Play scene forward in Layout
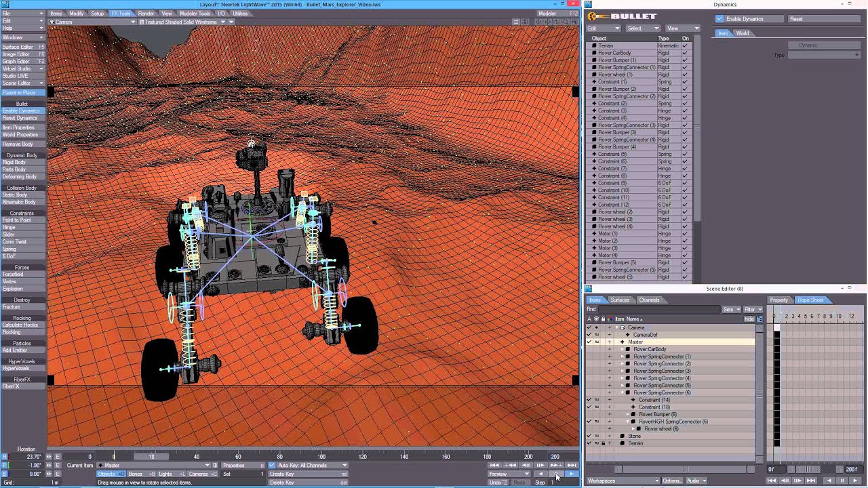868x488 pixels. [572, 474]
